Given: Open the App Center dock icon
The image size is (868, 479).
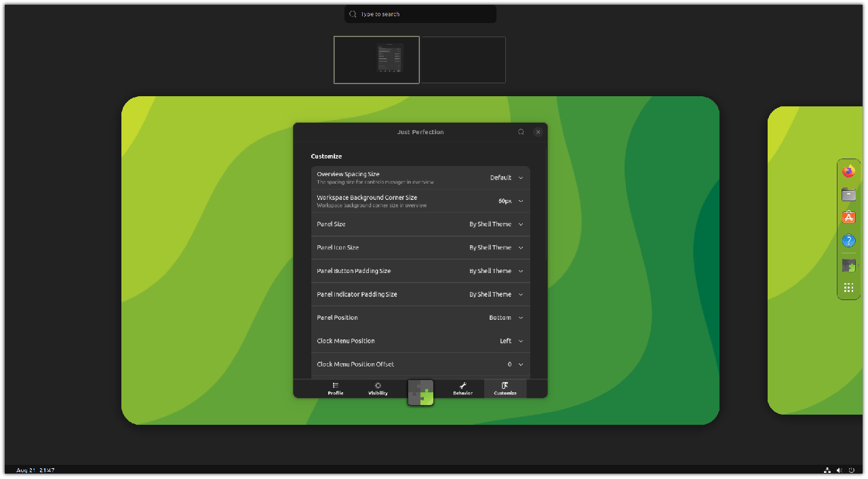Looking at the screenshot, I should click(848, 217).
